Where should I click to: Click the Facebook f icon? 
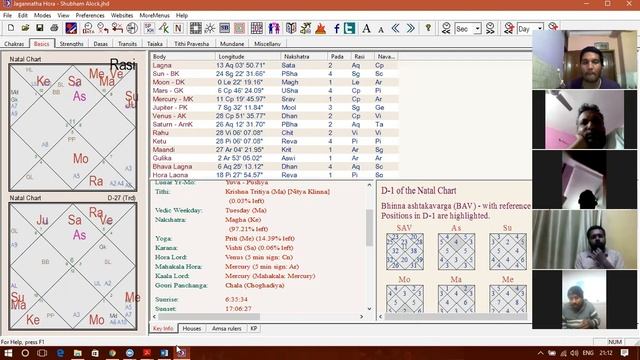click(x=336, y=28)
